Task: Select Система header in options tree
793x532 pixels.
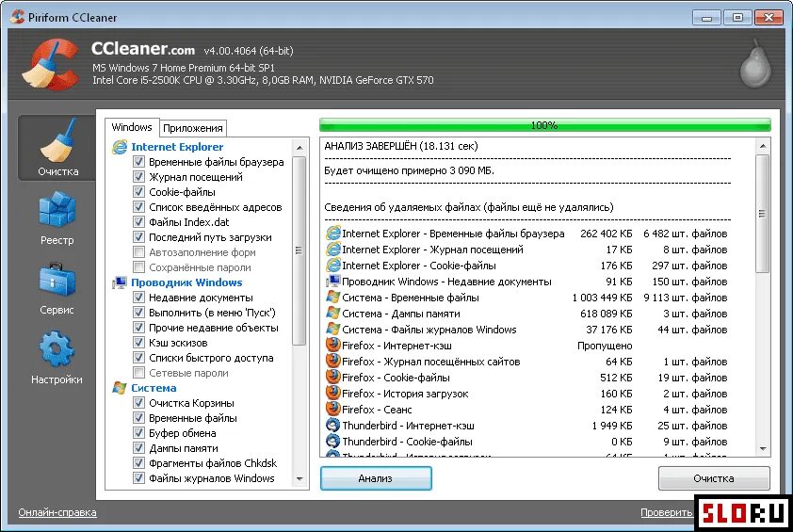Action: pyautogui.click(x=154, y=388)
